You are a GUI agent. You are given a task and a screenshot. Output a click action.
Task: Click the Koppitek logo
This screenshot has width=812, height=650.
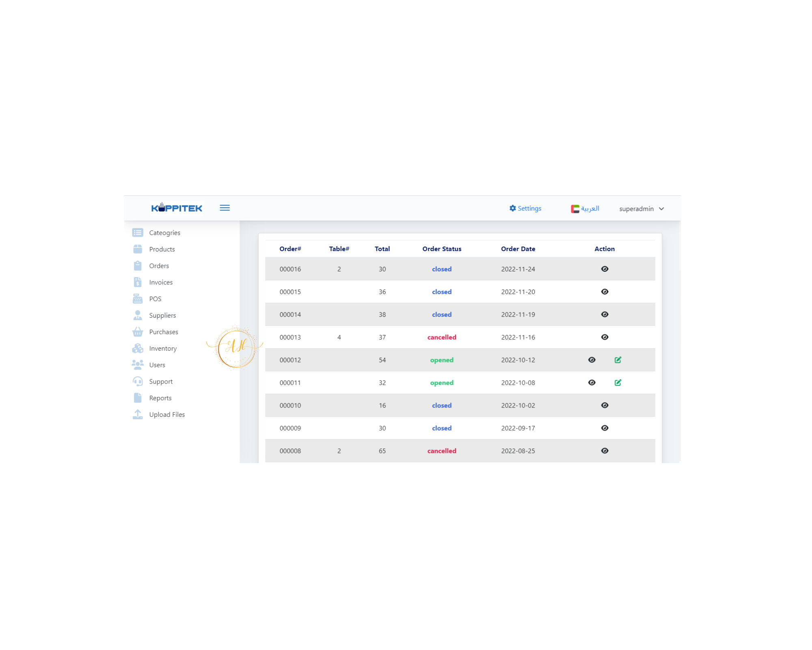click(x=177, y=208)
